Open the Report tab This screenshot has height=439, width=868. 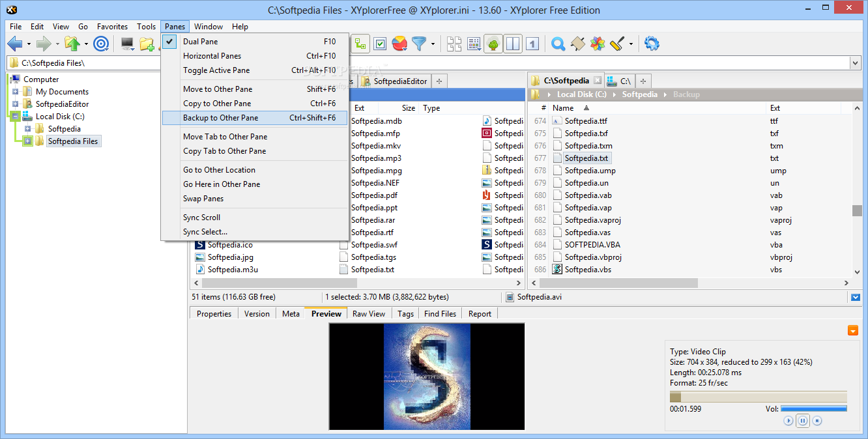click(480, 314)
